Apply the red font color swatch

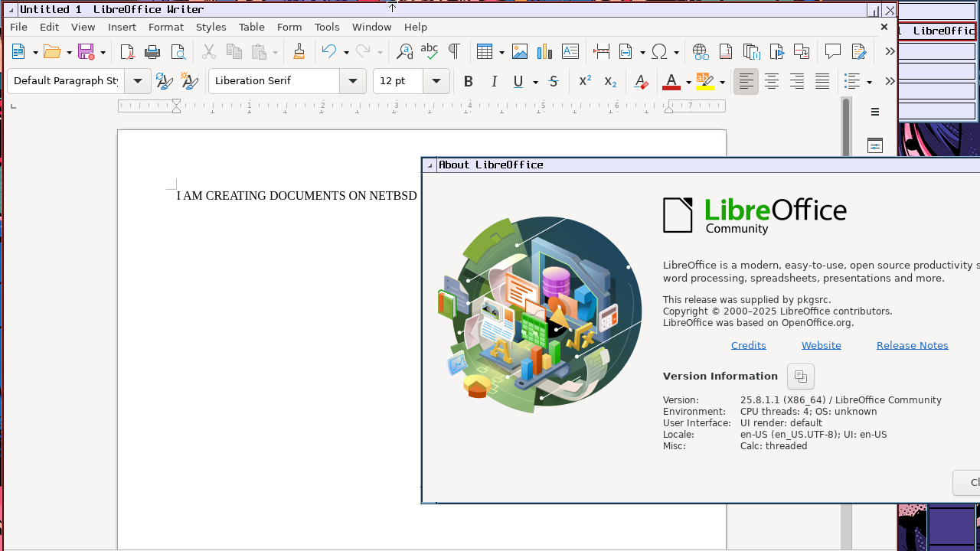coord(671,82)
